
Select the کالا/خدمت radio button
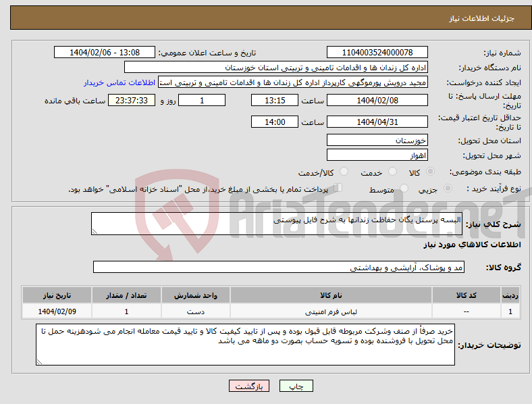tap(344, 172)
